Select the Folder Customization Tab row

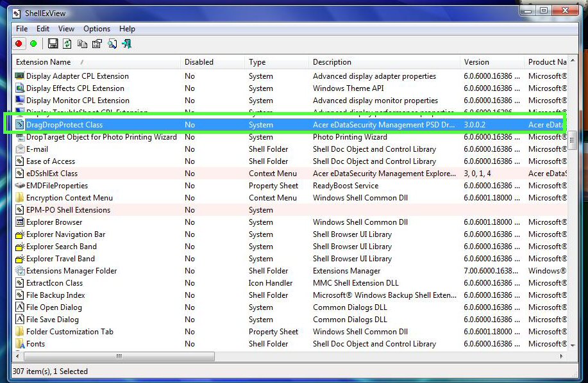[x=290, y=332]
